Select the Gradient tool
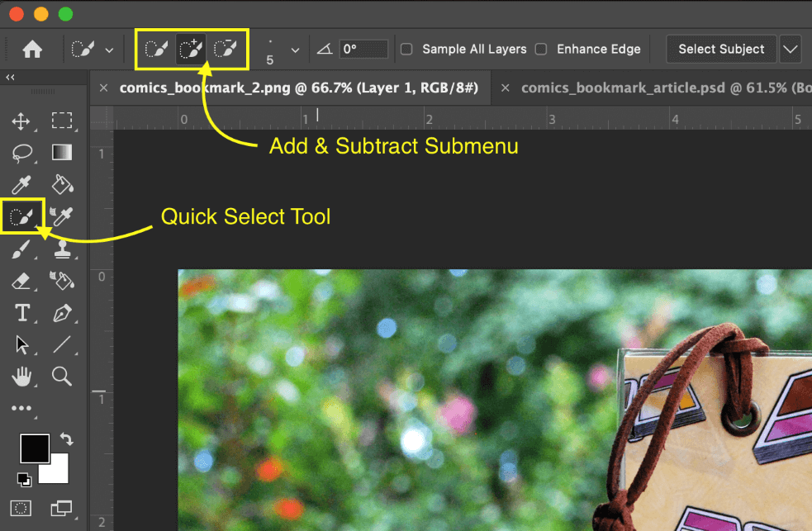 (62, 153)
